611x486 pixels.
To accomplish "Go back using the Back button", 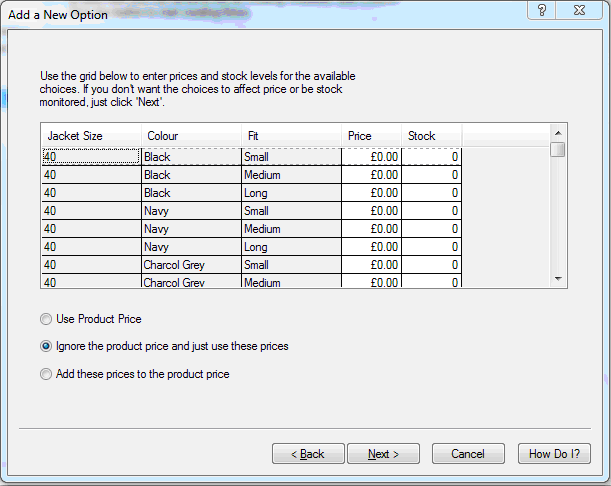I will [308, 454].
